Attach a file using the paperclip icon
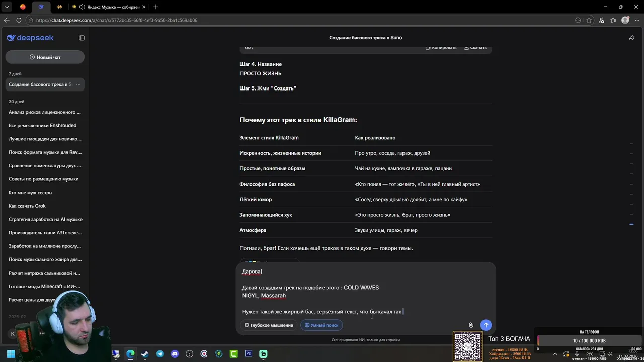This screenshot has width=644, height=362. click(x=471, y=325)
